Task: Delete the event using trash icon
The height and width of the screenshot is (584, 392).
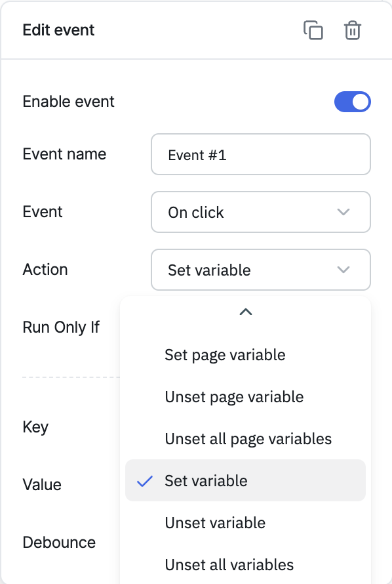Action: point(352,30)
